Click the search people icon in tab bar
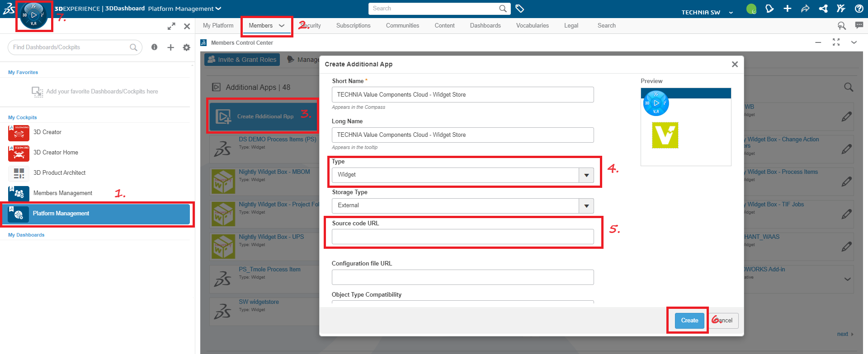 (x=841, y=26)
